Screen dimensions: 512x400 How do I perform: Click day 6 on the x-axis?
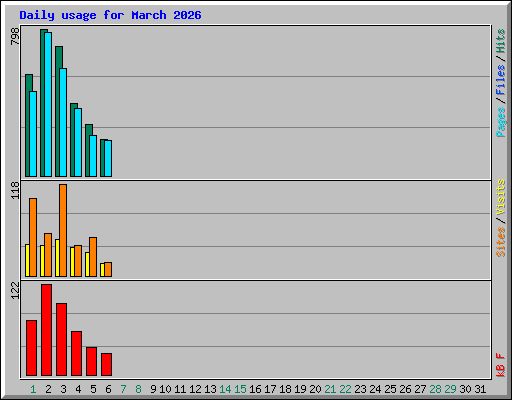(x=108, y=389)
